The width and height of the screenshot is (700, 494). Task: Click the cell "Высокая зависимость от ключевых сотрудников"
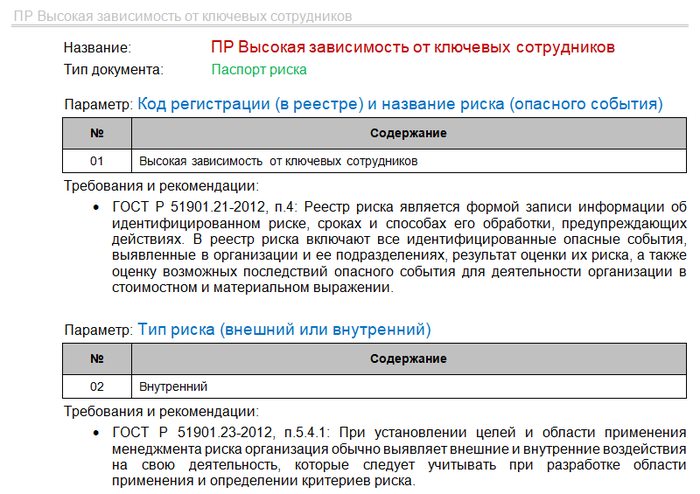coord(278,160)
